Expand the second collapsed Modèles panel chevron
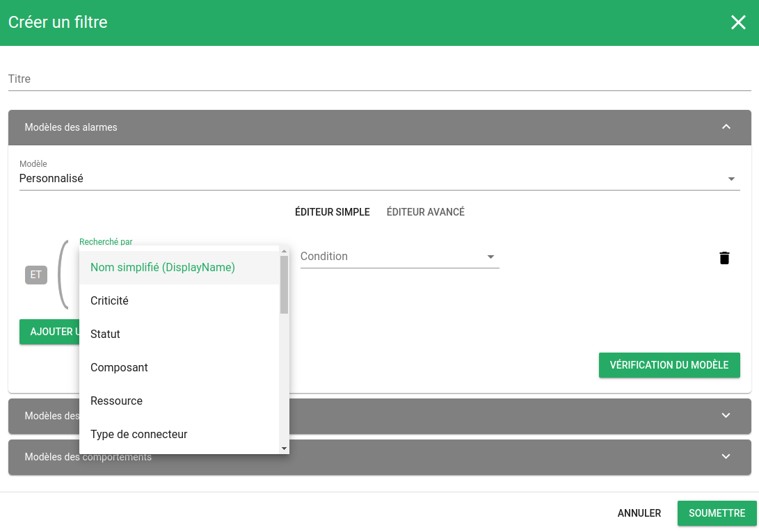The image size is (759, 532). click(x=726, y=416)
